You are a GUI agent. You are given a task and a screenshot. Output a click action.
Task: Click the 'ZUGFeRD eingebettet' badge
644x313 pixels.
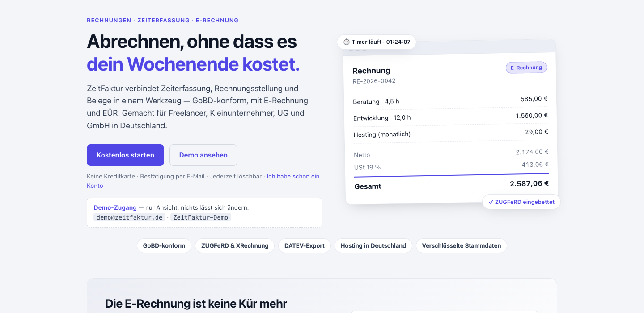(521, 202)
